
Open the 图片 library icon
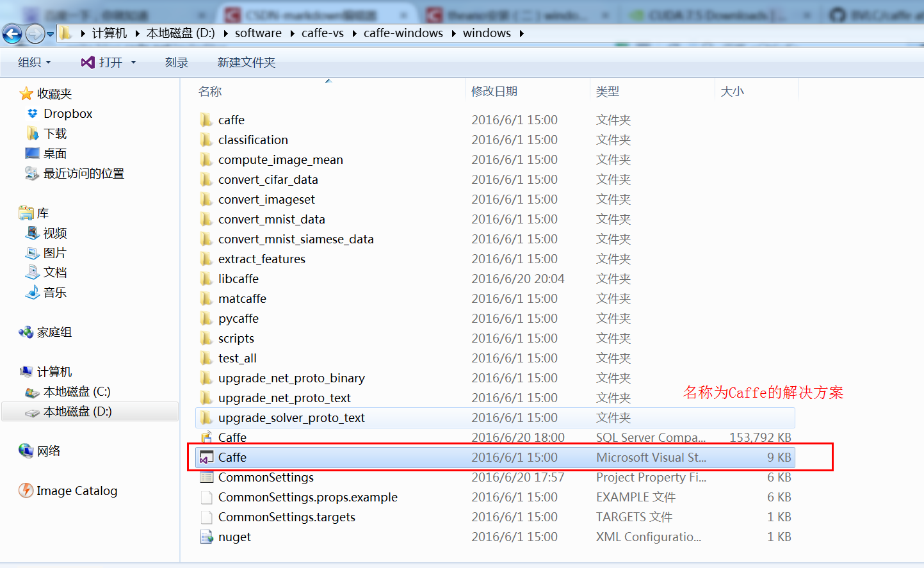33,252
